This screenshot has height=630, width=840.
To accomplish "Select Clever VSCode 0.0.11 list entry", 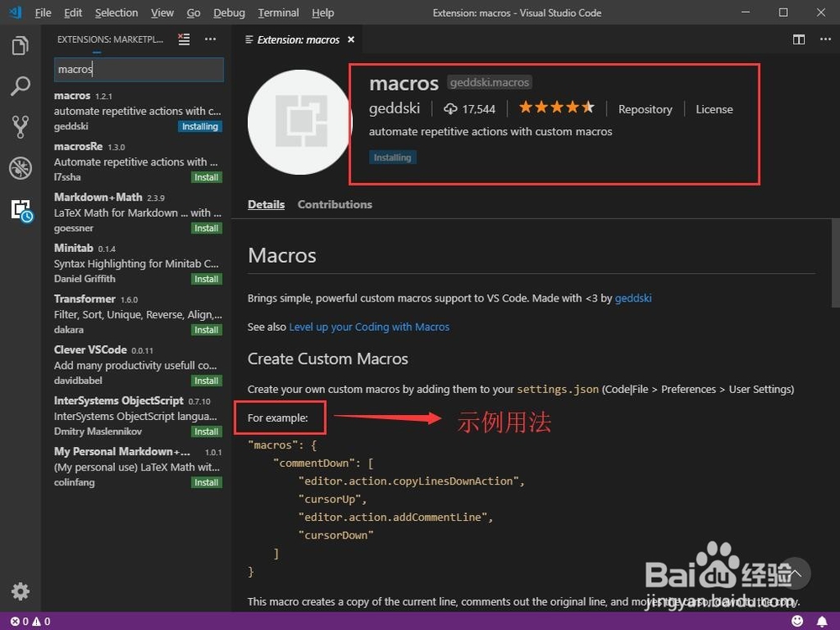I will pyautogui.click(x=138, y=365).
